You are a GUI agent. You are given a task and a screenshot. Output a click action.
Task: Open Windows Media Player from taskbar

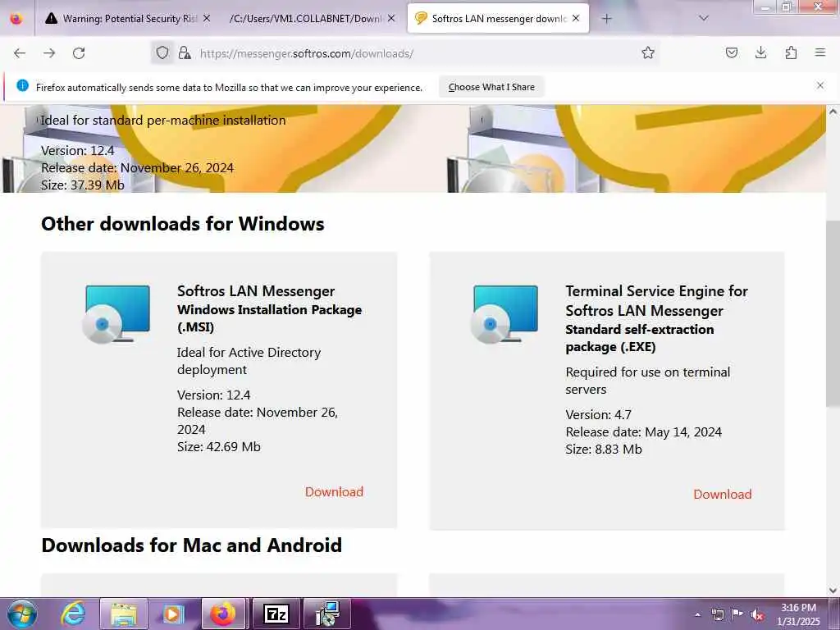pyautogui.click(x=174, y=614)
